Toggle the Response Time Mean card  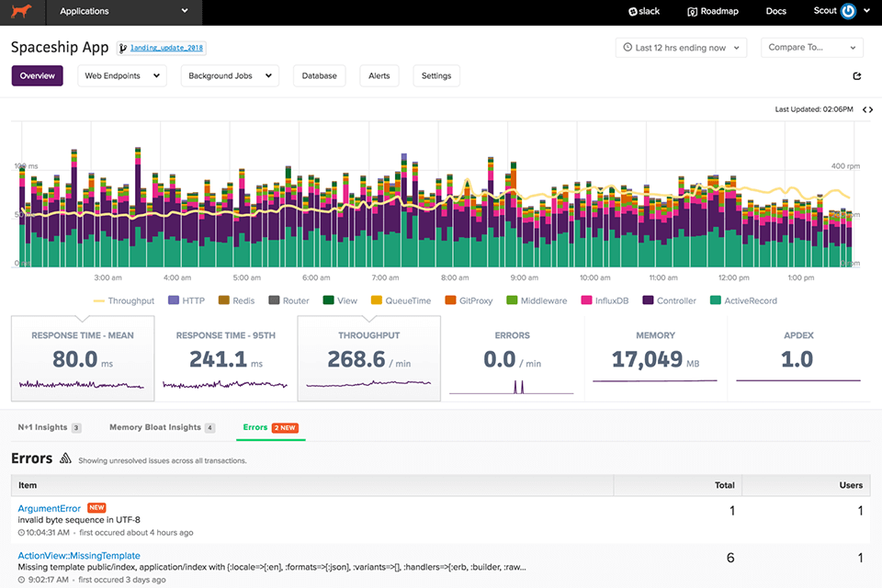[x=83, y=358]
